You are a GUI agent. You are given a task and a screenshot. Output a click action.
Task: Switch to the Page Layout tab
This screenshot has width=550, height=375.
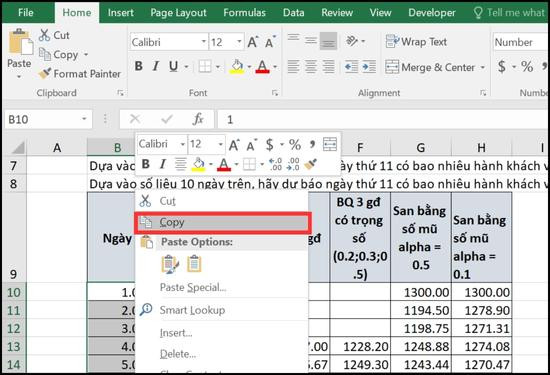click(178, 13)
